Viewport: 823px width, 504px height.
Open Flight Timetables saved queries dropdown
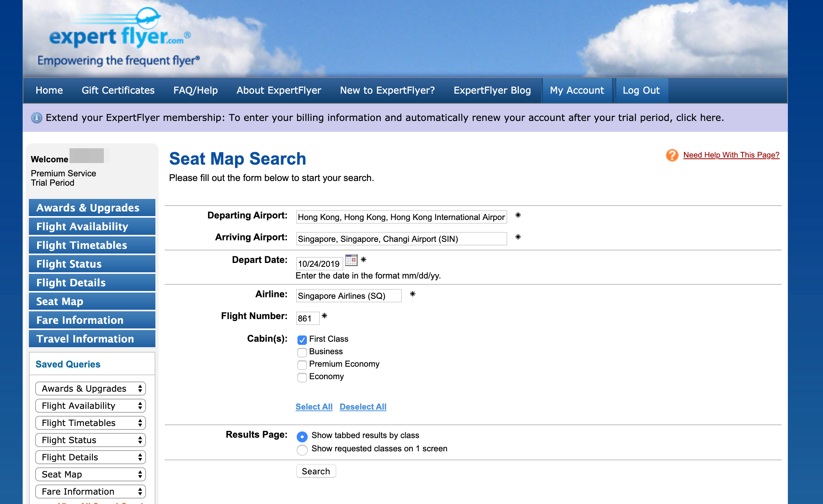tap(91, 423)
